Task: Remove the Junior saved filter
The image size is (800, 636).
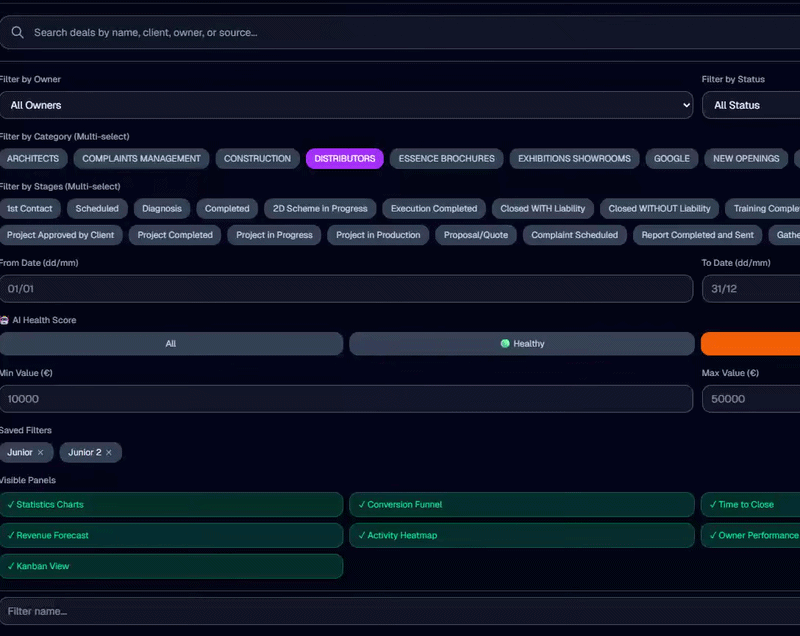Action: [x=40, y=453]
